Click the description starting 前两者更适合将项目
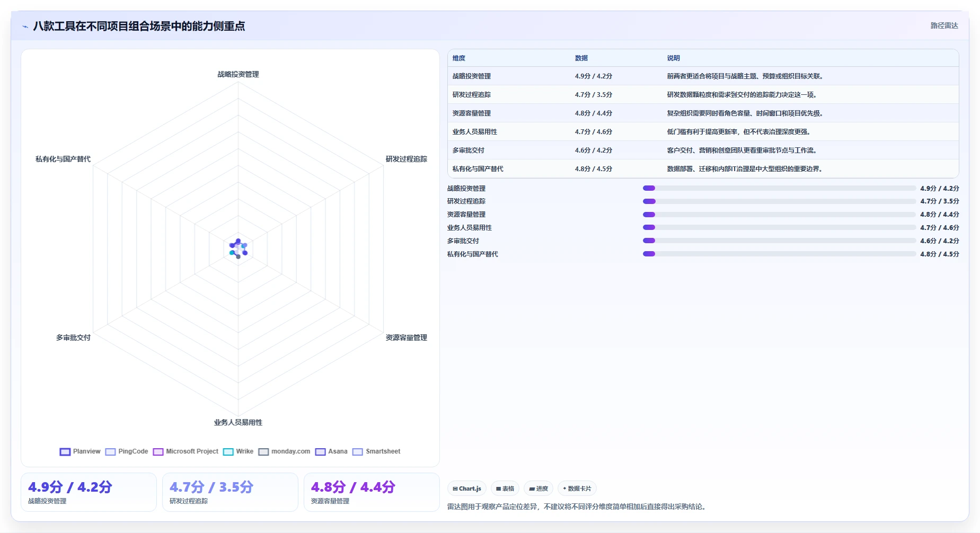The height and width of the screenshot is (533, 980). (x=745, y=76)
